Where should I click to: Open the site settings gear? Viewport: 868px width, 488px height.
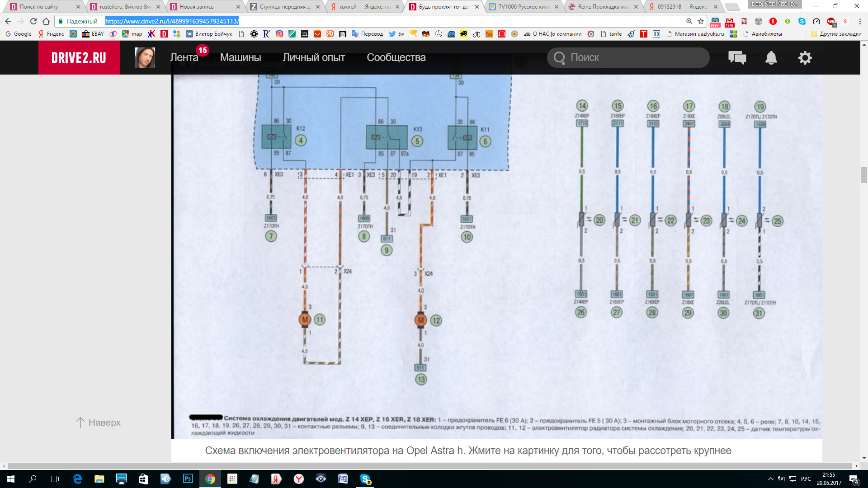pyautogui.click(x=805, y=57)
